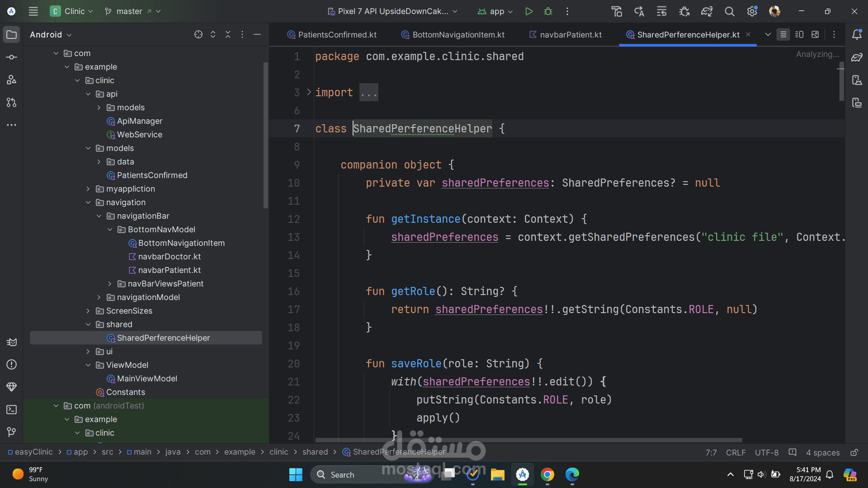868x488 pixels.
Task: Start a debug session with the bug icon
Action: pyautogui.click(x=548, y=11)
